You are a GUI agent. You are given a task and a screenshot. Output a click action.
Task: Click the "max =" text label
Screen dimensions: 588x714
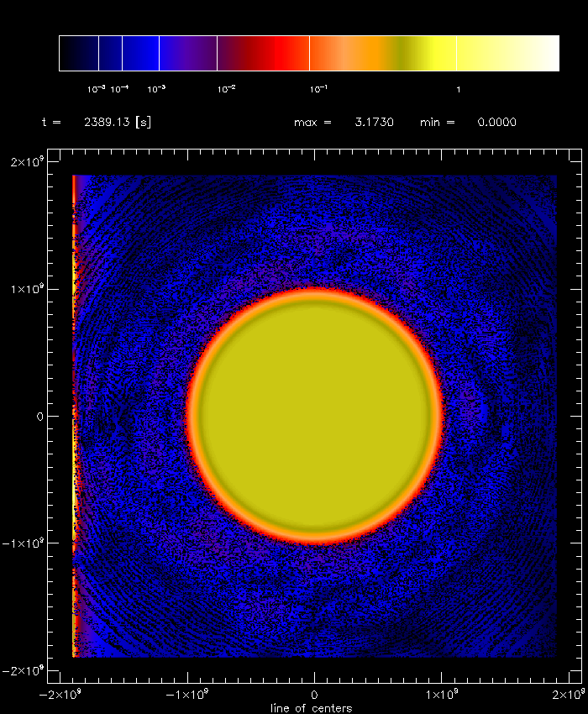[x=312, y=123]
